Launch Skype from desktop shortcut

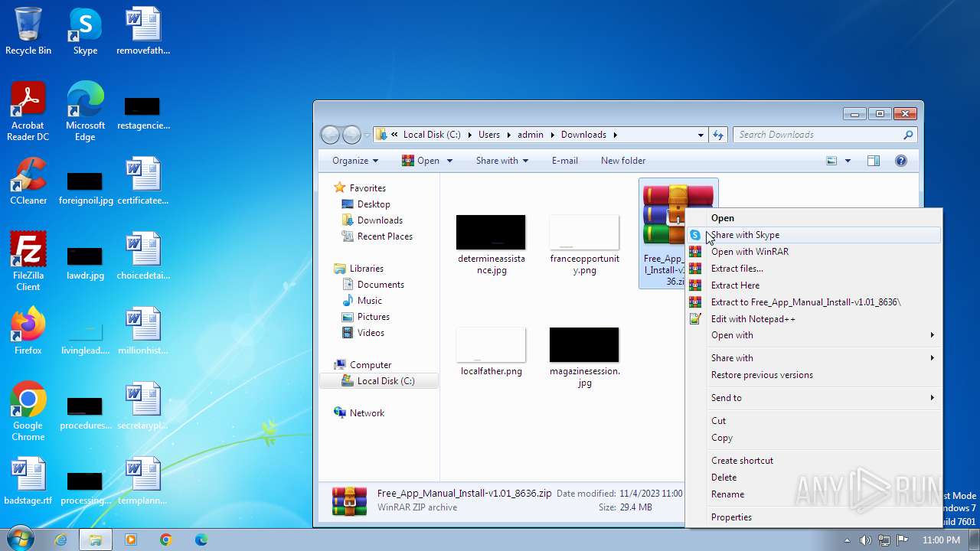85,31
